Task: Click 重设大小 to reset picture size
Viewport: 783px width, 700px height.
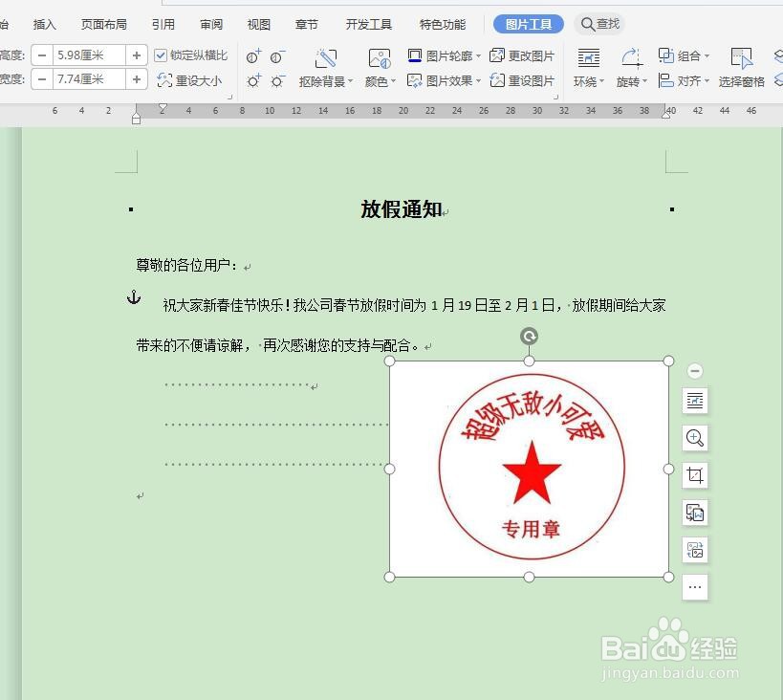Action: coord(190,80)
